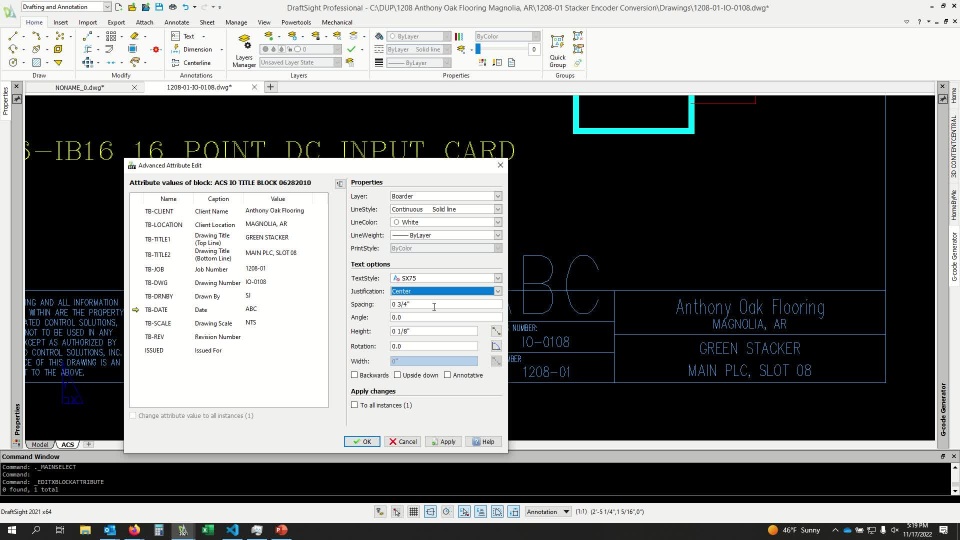
Task: Toggle the grid icon in status bar
Action: pos(414,512)
